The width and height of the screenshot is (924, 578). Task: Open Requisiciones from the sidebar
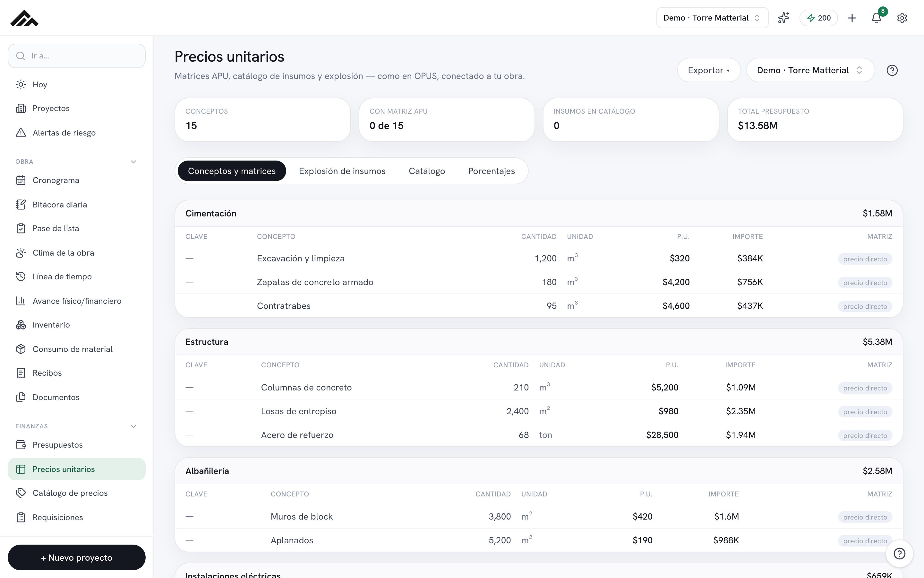(x=76, y=517)
